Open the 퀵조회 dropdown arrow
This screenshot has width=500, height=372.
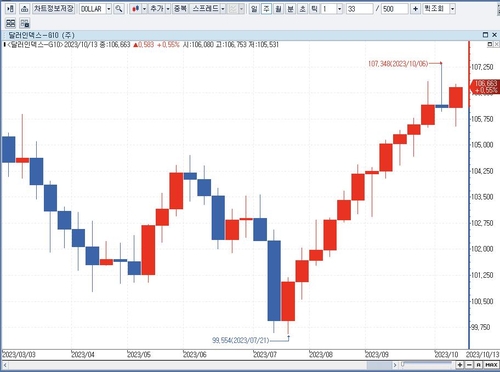(452, 9)
